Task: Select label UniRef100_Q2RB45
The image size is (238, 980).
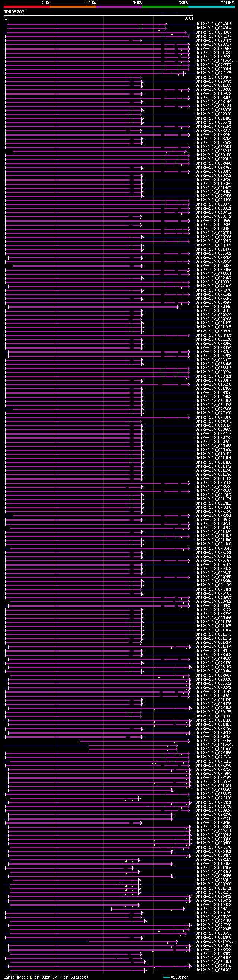Action: pyautogui.click(x=214, y=929)
